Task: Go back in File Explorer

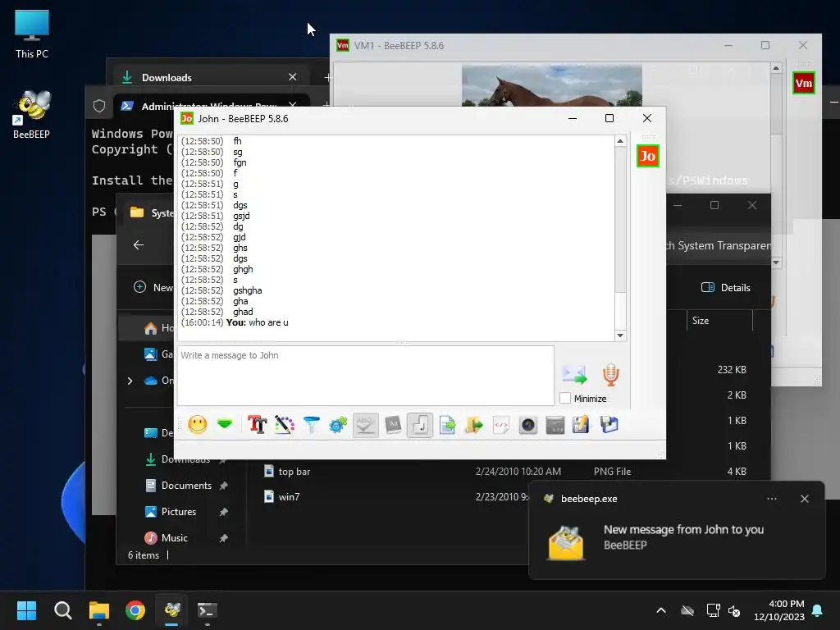Action: point(139,244)
